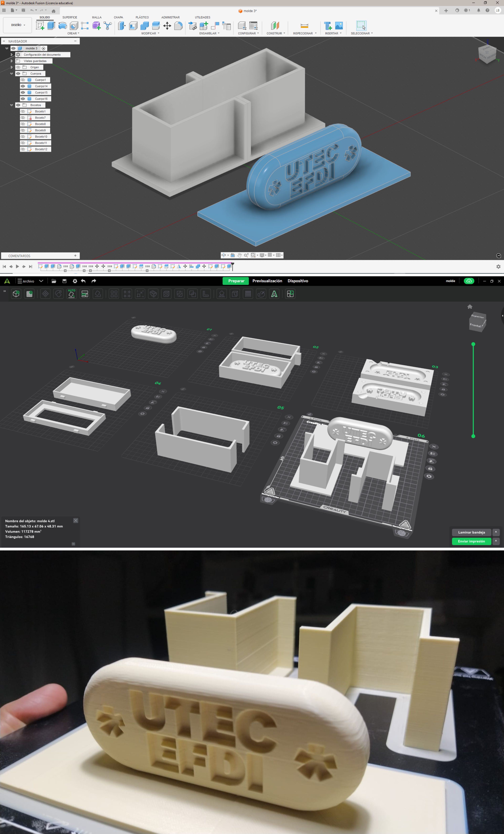Click the Insert Canvas image icon
The image size is (504, 834).
point(339,26)
